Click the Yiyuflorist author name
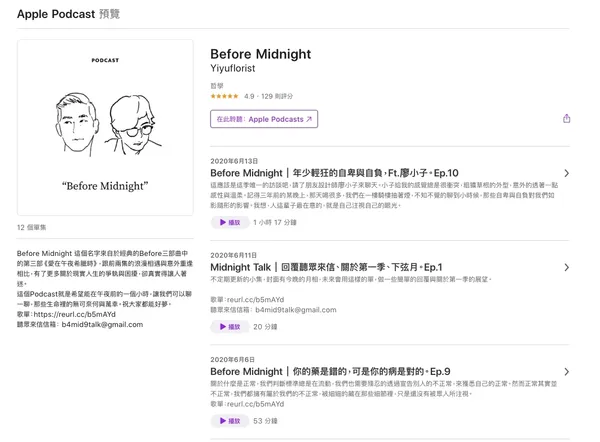Image resolution: width=600 pixels, height=442 pixels. pyautogui.click(x=233, y=69)
